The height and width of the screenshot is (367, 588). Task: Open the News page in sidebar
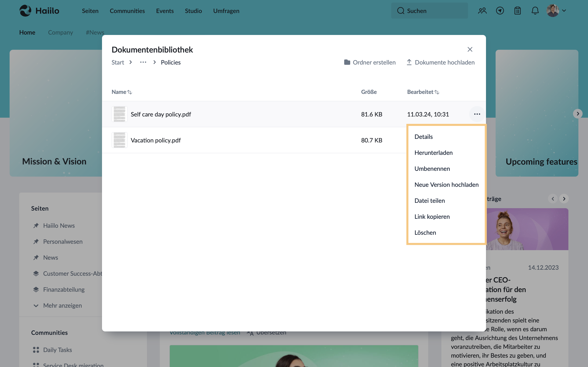(x=51, y=258)
